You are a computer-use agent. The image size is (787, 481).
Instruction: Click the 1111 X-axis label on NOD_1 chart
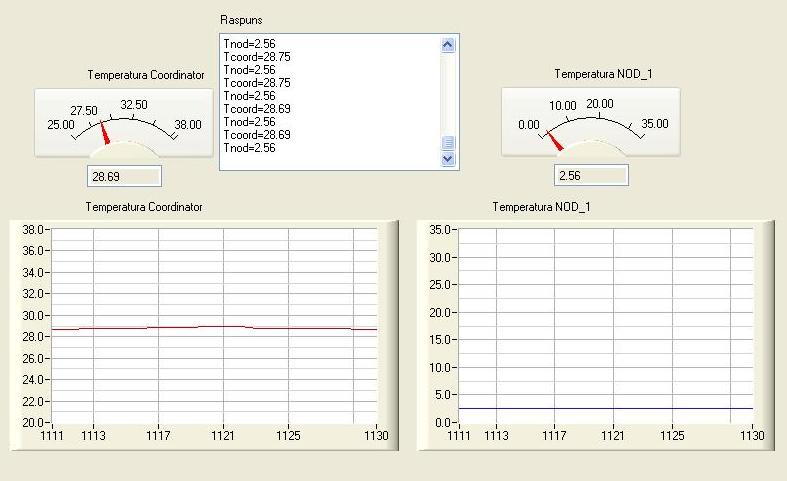459,435
